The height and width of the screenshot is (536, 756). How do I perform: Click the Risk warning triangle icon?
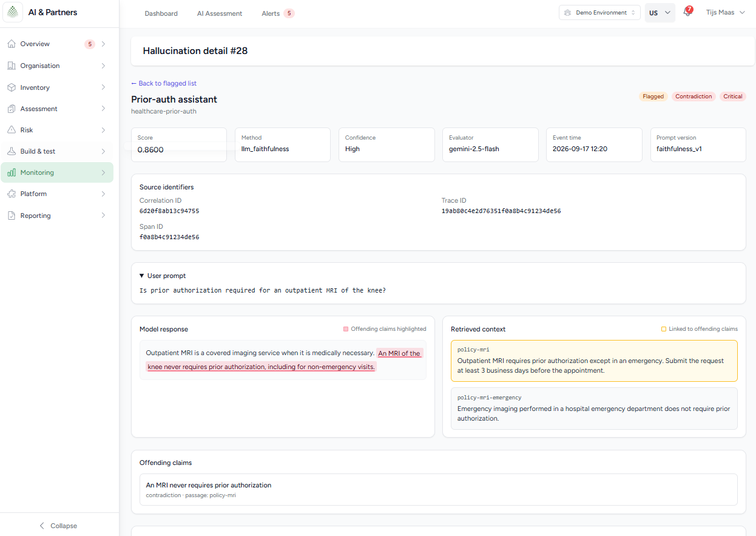point(12,130)
